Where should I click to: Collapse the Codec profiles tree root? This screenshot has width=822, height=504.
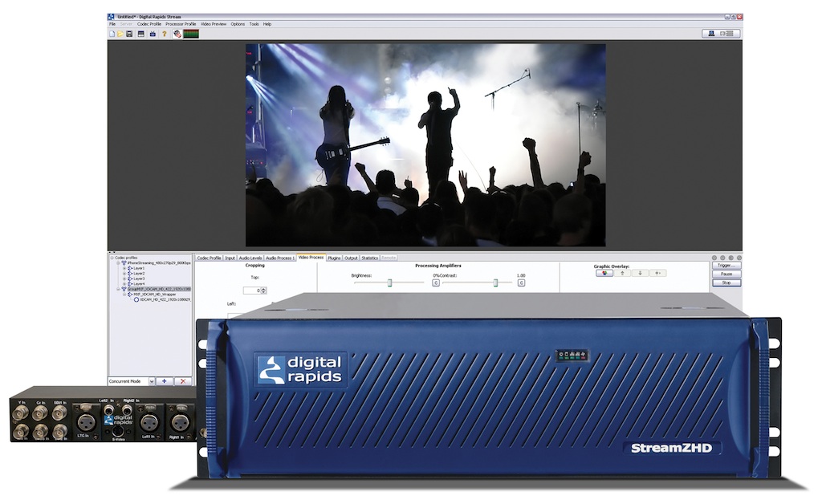point(112,258)
